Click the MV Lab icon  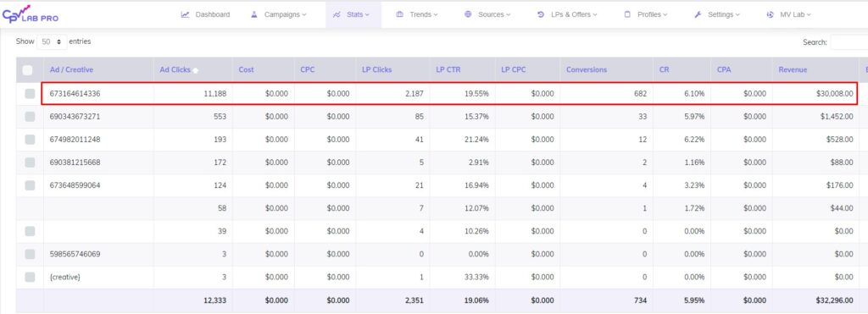point(770,15)
